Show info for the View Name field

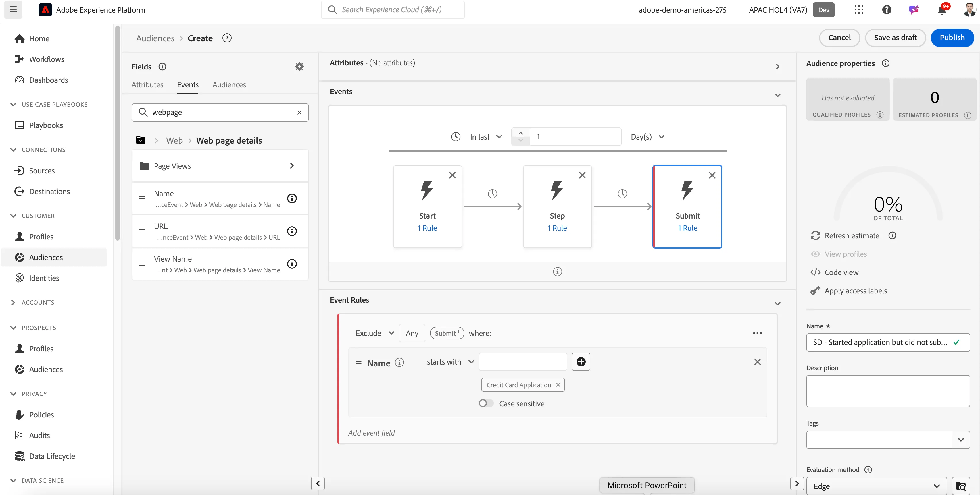click(x=292, y=264)
